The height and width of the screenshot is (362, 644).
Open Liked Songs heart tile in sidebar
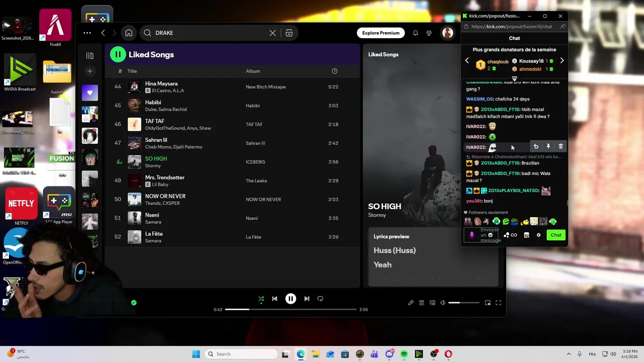click(90, 93)
